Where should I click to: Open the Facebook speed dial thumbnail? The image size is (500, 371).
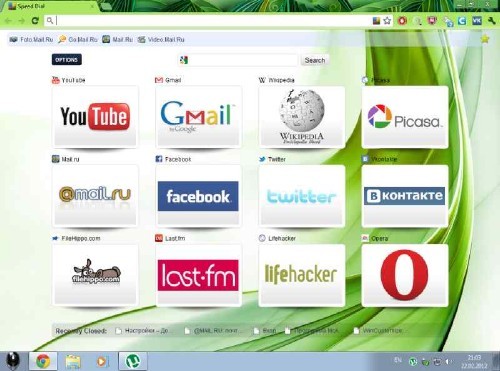(198, 196)
